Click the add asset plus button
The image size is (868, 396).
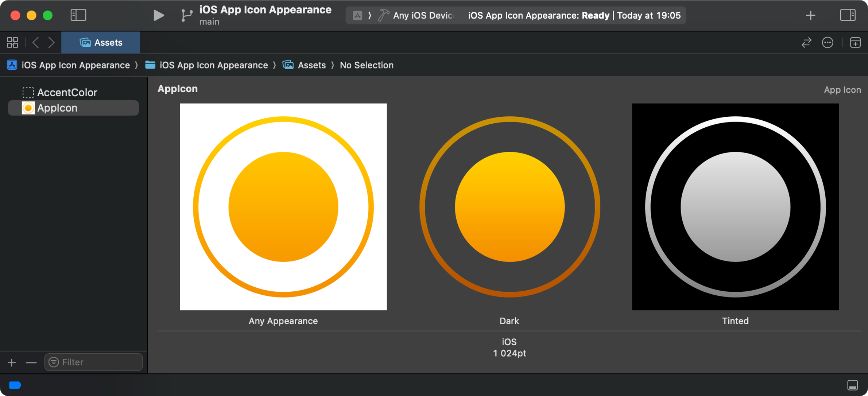tap(12, 362)
